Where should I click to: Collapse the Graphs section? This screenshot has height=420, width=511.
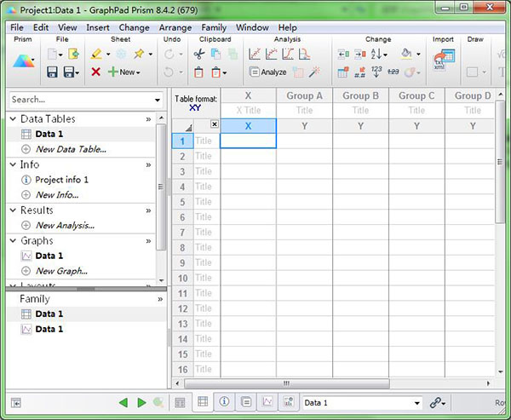(x=13, y=240)
